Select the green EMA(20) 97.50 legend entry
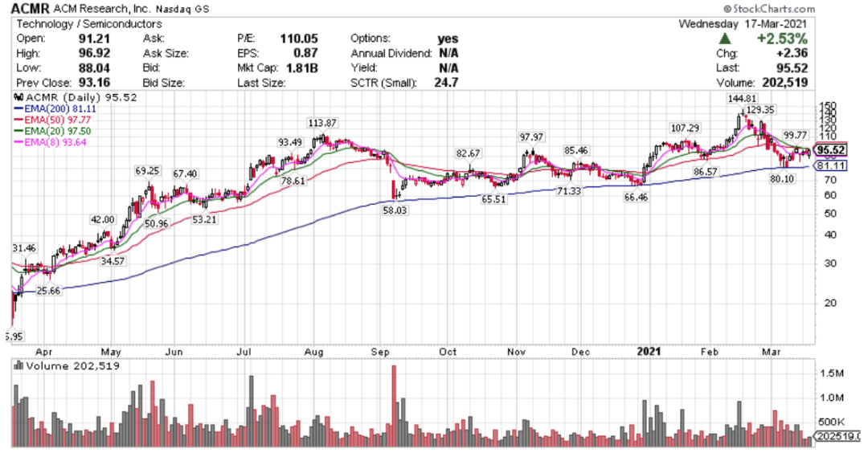The width and height of the screenshot is (868, 461). (x=52, y=131)
